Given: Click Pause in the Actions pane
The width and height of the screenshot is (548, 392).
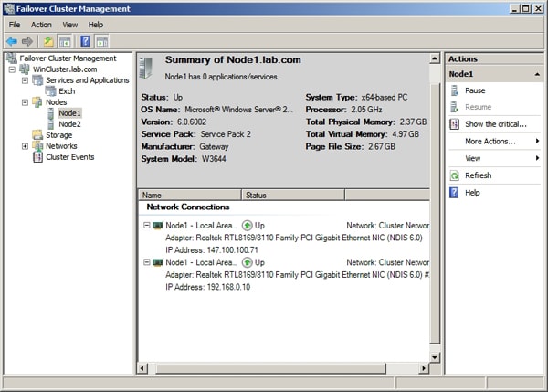Looking at the screenshot, I should pyautogui.click(x=475, y=90).
